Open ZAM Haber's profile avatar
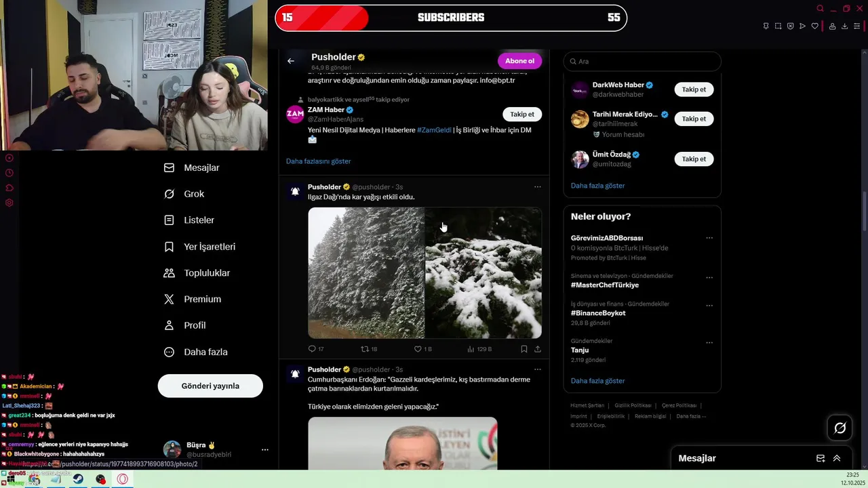This screenshot has height=488, width=868. coord(295,114)
